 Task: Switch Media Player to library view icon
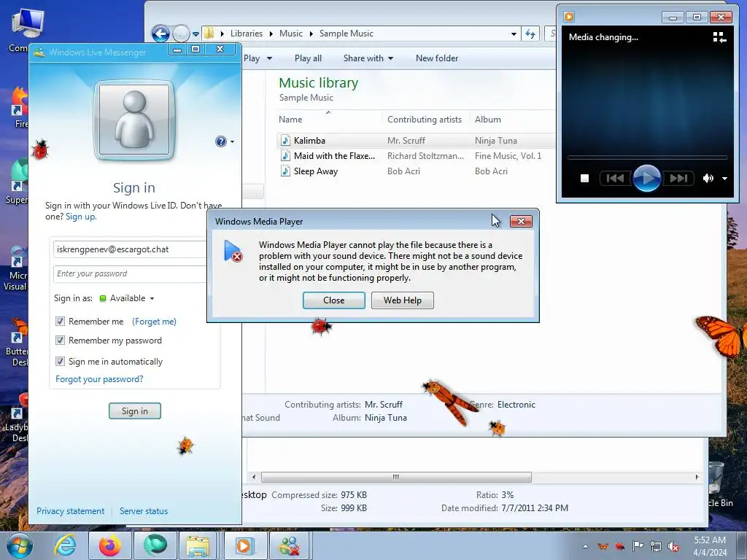(x=719, y=37)
